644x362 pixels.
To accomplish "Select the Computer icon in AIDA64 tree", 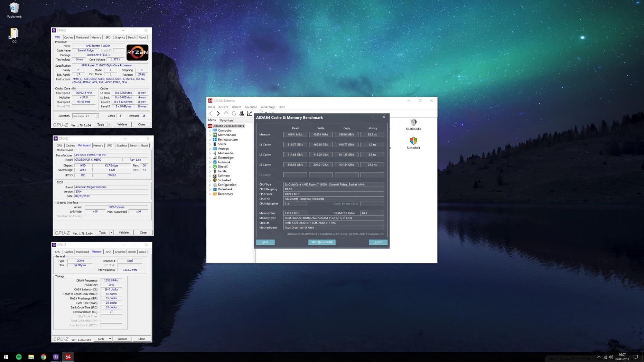I will (215, 131).
